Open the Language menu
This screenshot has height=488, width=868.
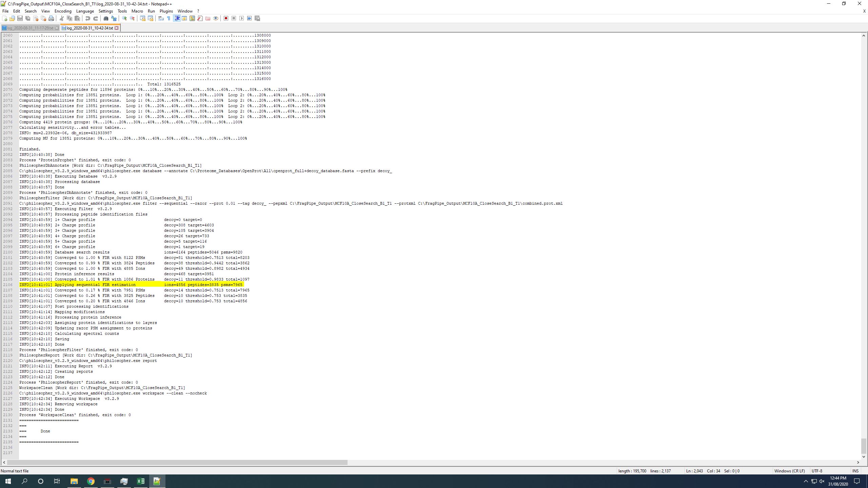tap(85, 11)
